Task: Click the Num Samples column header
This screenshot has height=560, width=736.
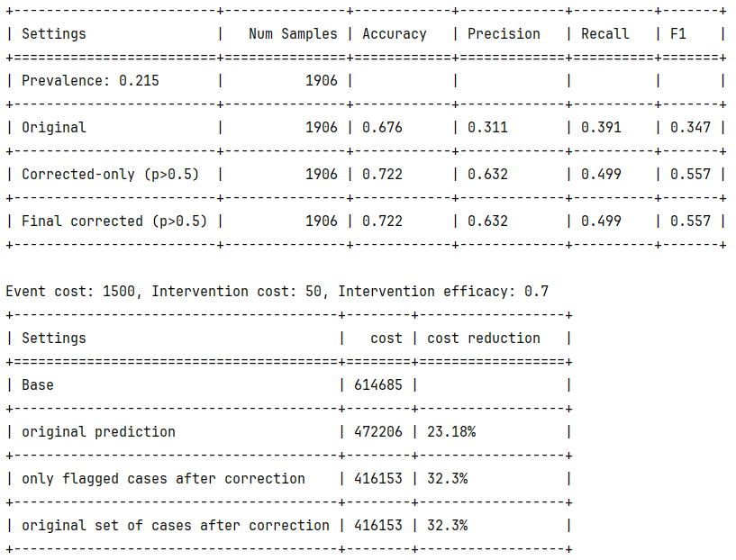Action: (293, 34)
